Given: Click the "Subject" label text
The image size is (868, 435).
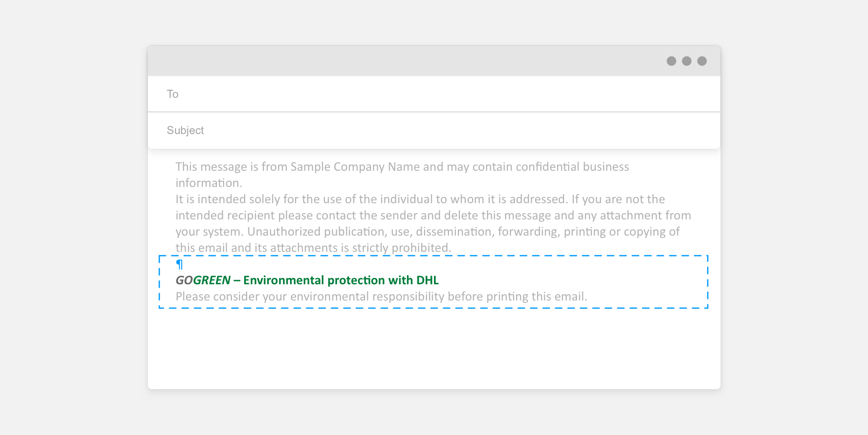Looking at the screenshot, I should coord(185,130).
